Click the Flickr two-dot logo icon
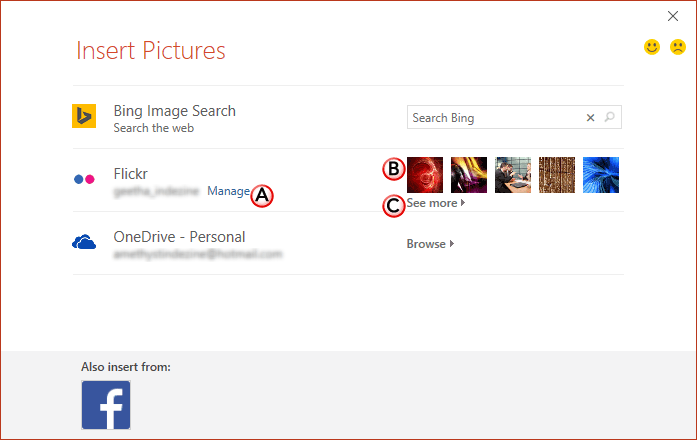Viewport: 697px width, 440px height. coord(84,179)
